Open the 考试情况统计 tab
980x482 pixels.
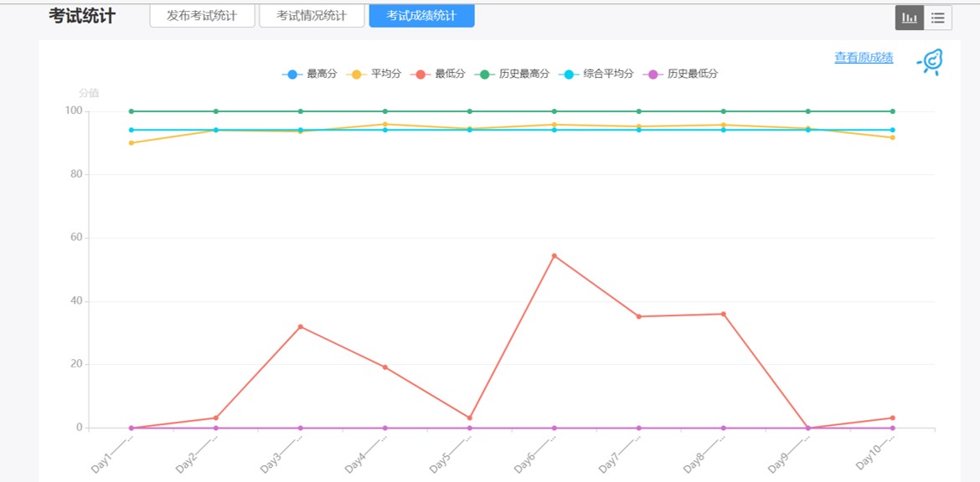(312, 16)
